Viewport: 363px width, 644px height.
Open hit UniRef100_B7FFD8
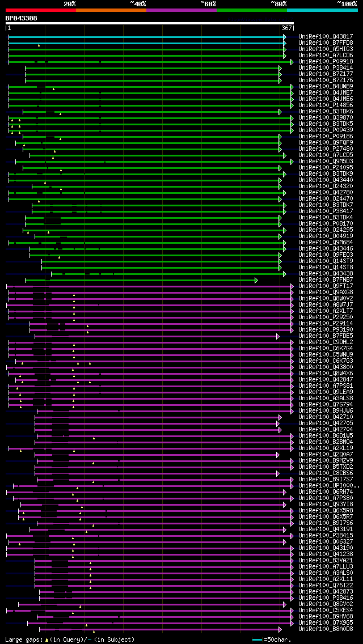click(326, 43)
